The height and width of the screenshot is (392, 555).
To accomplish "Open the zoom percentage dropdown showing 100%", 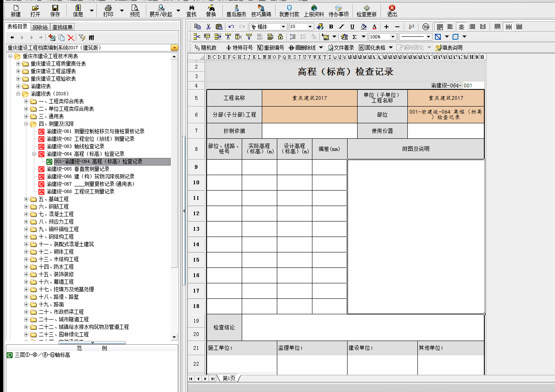I will (x=393, y=37).
